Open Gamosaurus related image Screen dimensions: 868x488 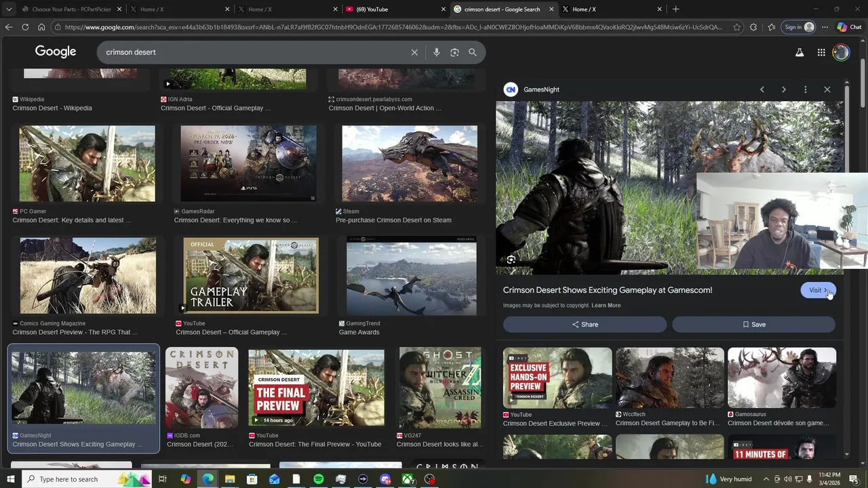pos(782,378)
